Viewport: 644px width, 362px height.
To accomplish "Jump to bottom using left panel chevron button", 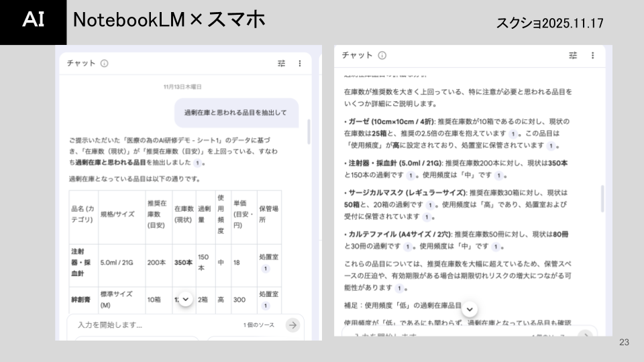I will pos(186,299).
